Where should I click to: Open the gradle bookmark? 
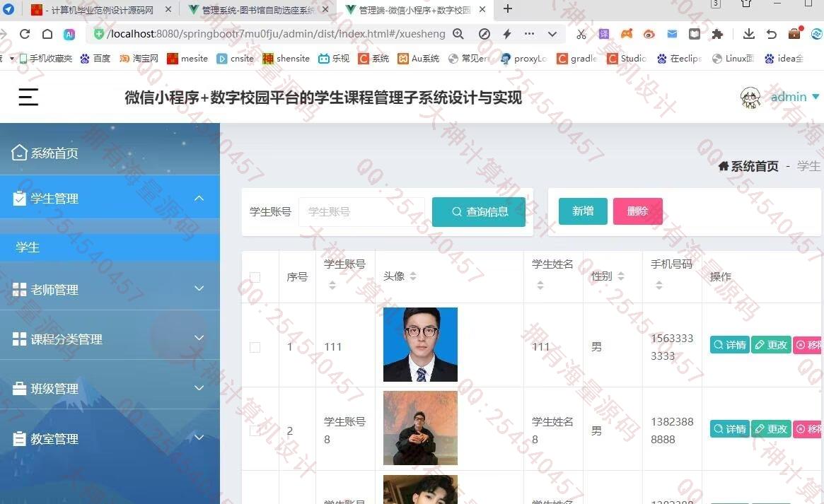(x=577, y=58)
